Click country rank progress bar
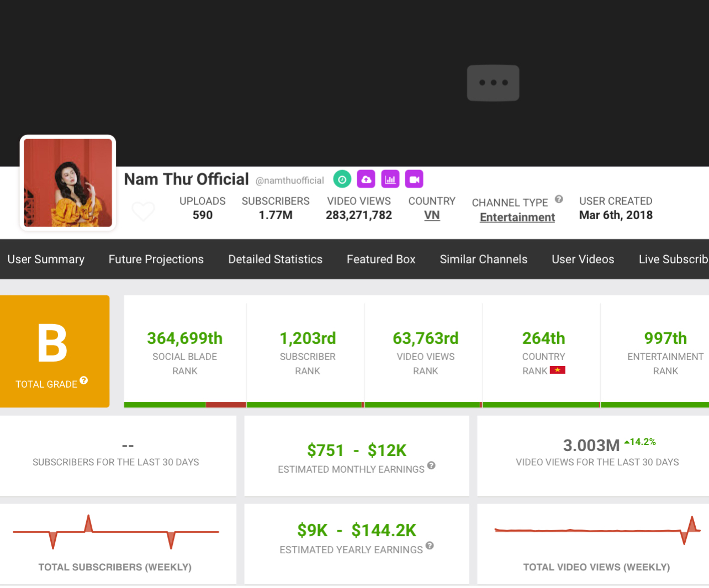 pos(541,405)
